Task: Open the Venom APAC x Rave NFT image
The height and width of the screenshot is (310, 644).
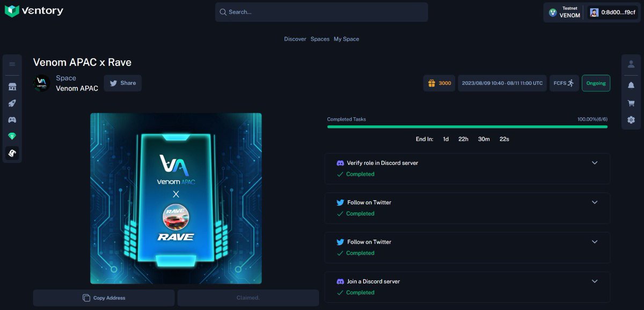Action: 176,198
